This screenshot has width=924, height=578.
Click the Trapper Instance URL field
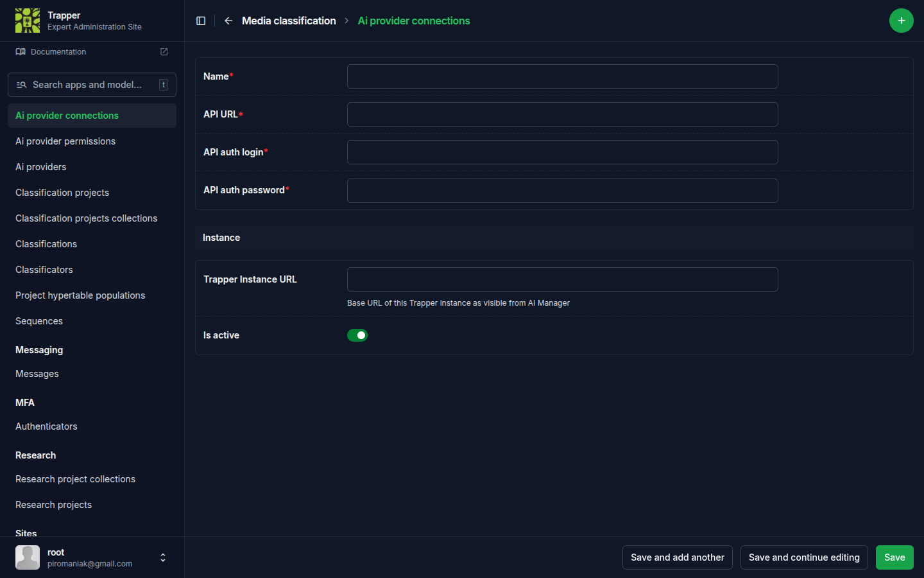(x=563, y=279)
